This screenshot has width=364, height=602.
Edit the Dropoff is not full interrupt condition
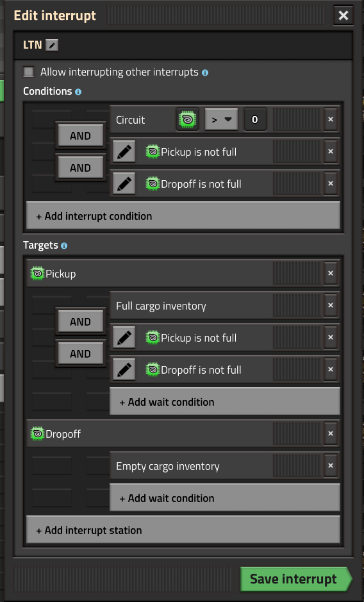(124, 184)
